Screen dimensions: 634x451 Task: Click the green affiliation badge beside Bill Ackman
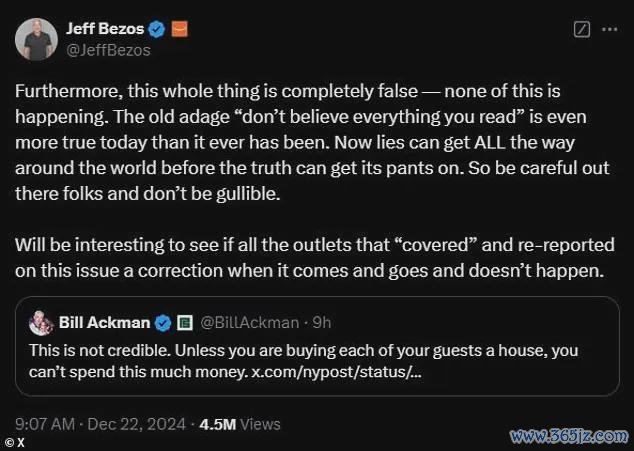pos(185,323)
